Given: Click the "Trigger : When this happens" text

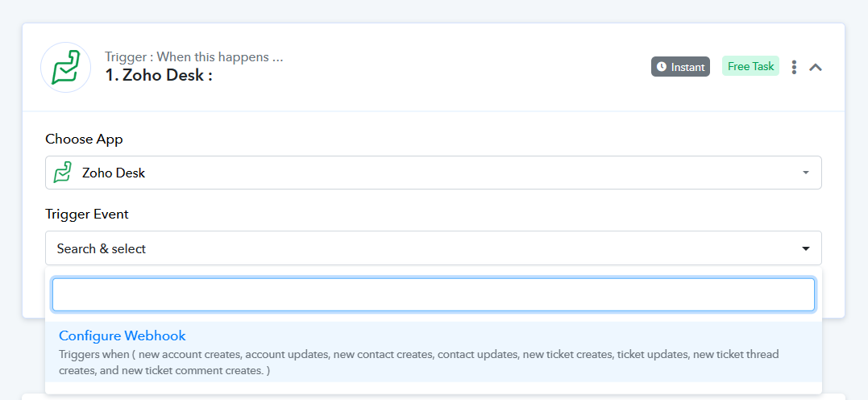Looking at the screenshot, I should pos(193,56).
